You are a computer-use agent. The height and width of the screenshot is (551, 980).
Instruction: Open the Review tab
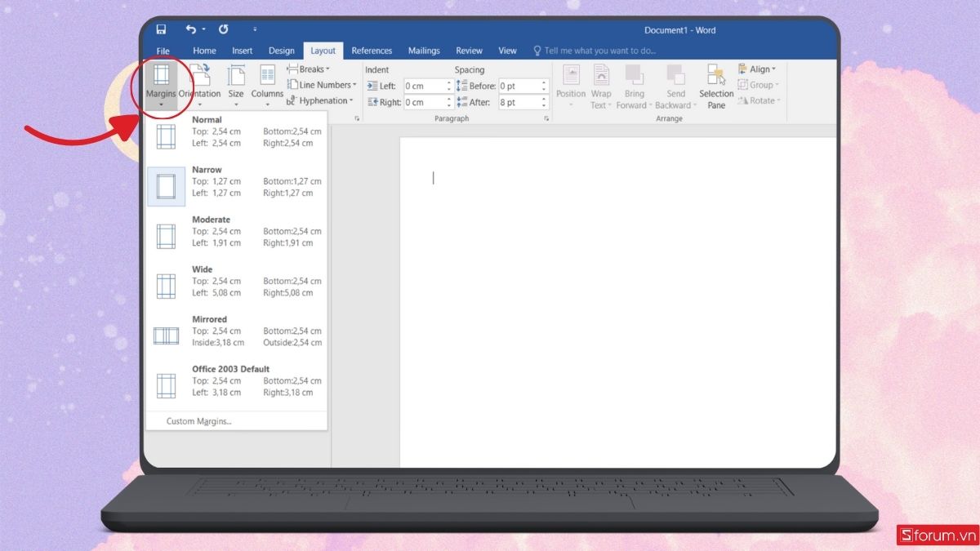(x=470, y=51)
